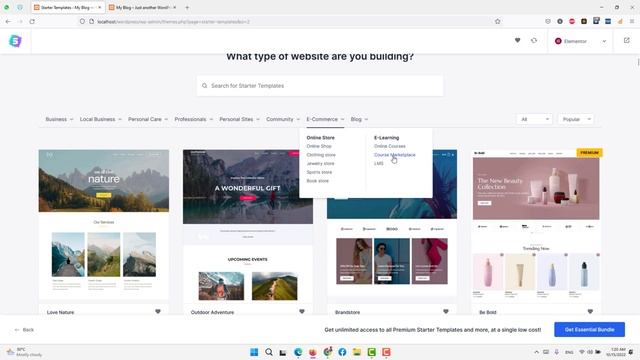Select Book store from the menu
This screenshot has height=360, width=640.
(318, 181)
